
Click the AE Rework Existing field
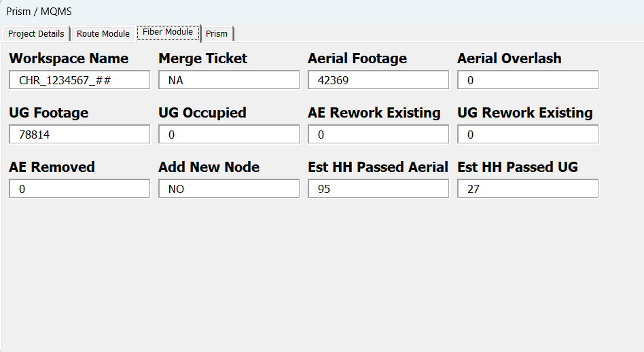point(378,135)
